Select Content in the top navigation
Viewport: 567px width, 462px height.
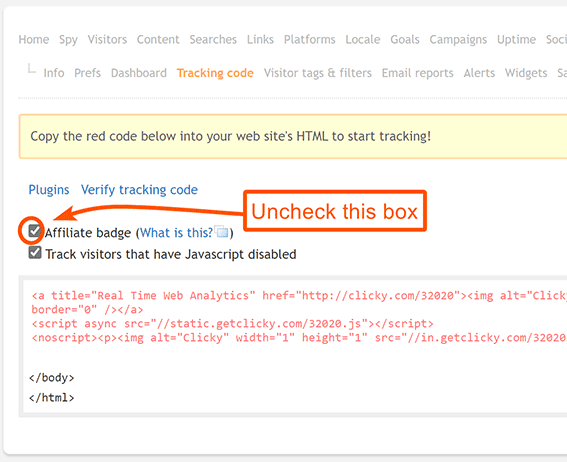pos(158,39)
